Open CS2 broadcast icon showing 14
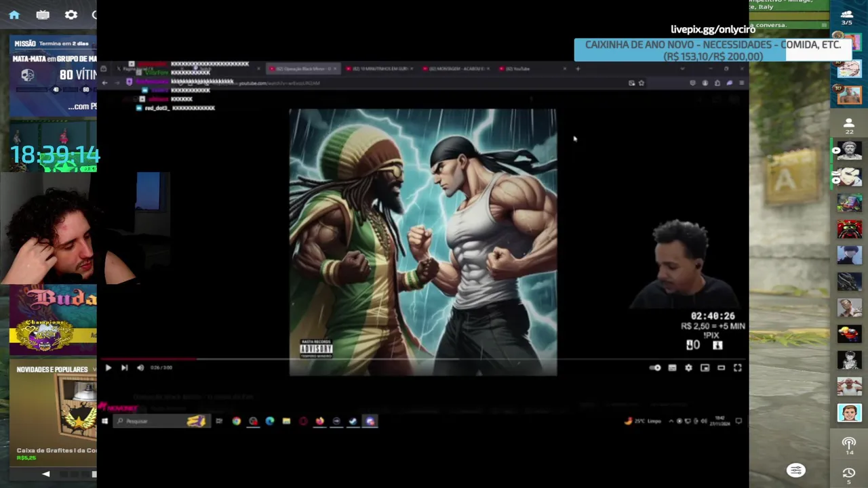The height and width of the screenshot is (488, 868). point(848,445)
